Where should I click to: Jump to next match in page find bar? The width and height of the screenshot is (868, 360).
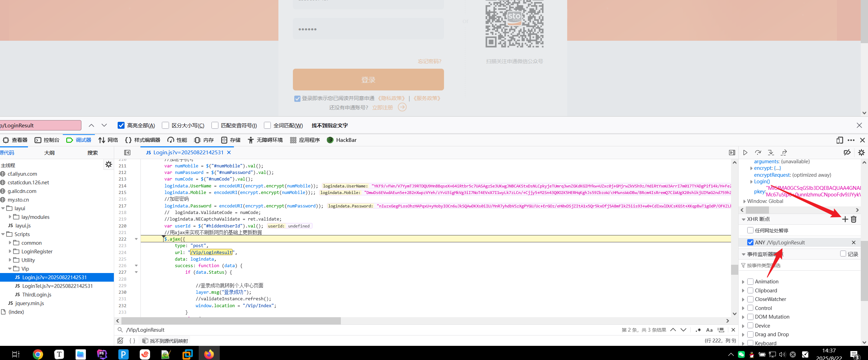104,125
